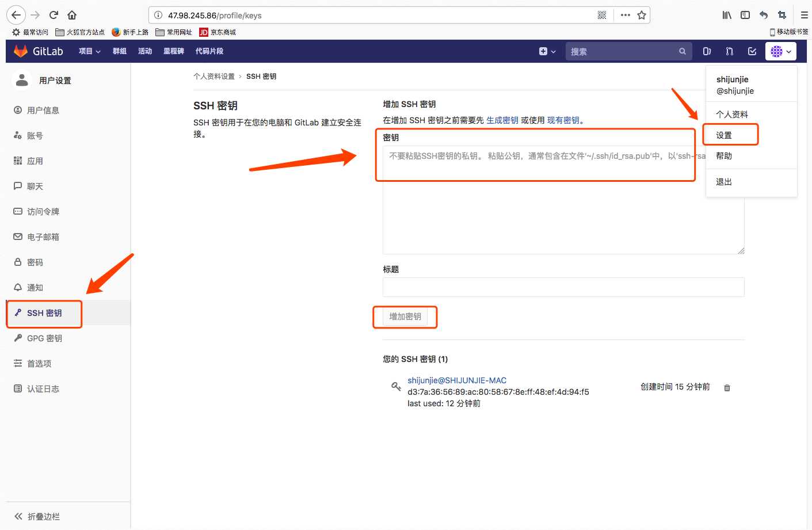This screenshot has height=530, width=812.
Task: Open 火狐官方站点 bookmark
Action: coord(80,32)
